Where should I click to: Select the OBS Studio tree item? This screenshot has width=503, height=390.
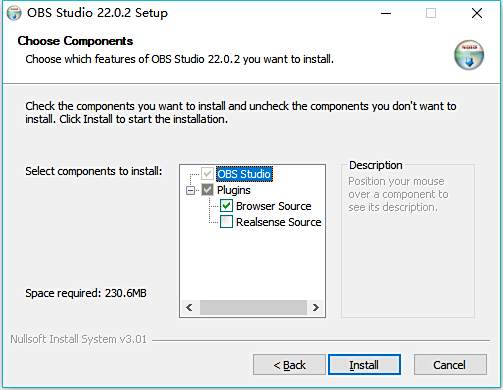(244, 174)
